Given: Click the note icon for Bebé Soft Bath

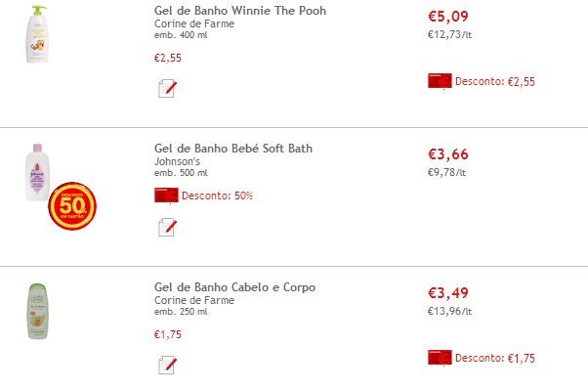Looking at the screenshot, I should (x=167, y=227).
